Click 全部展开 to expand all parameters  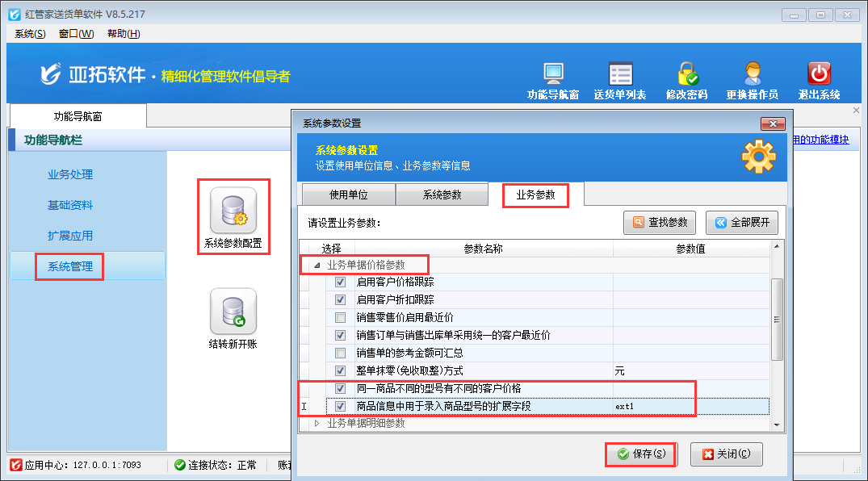click(x=741, y=223)
